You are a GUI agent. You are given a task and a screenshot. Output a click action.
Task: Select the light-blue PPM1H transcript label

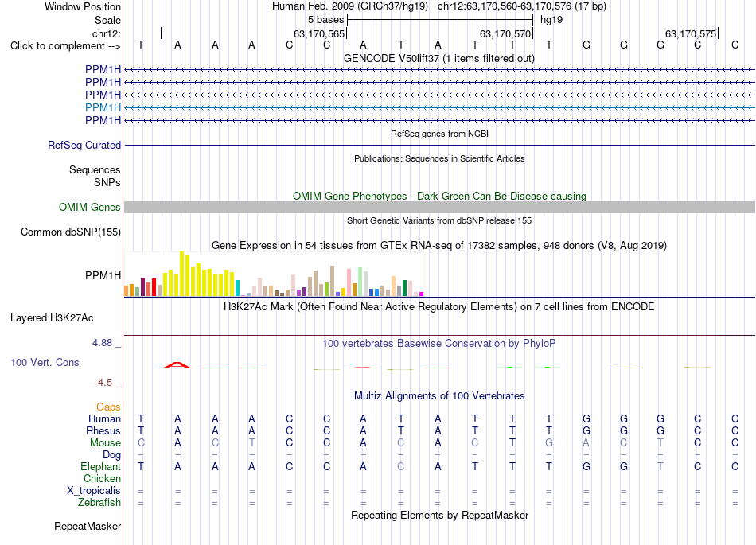pyautogui.click(x=103, y=107)
